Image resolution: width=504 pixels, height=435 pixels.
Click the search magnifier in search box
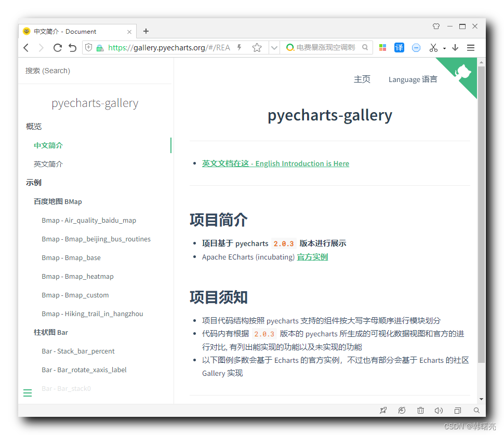tap(365, 48)
